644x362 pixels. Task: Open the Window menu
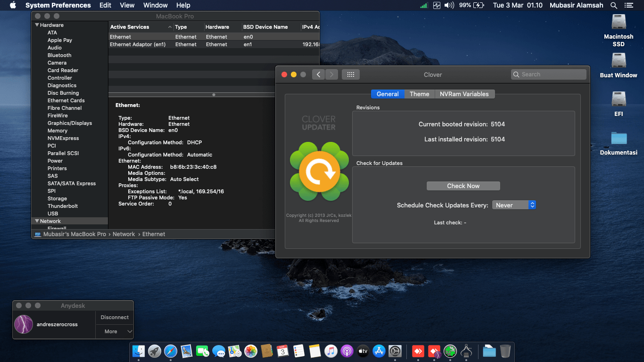click(x=155, y=5)
